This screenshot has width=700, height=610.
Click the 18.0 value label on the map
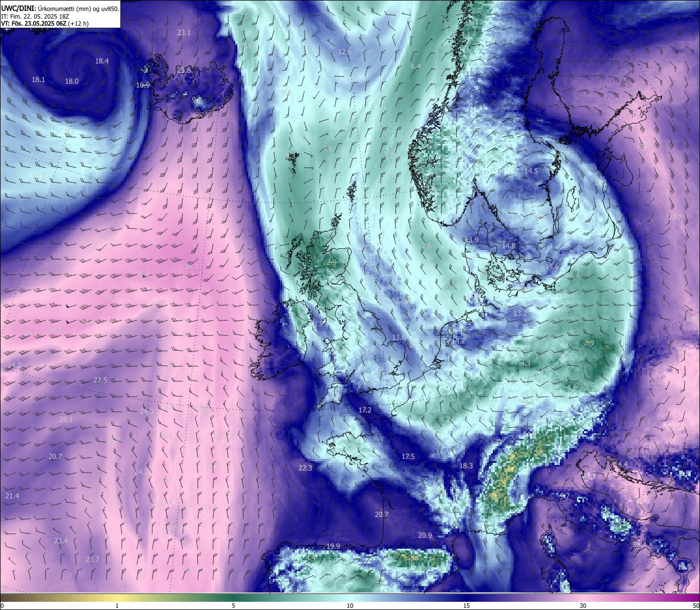pyautogui.click(x=72, y=82)
